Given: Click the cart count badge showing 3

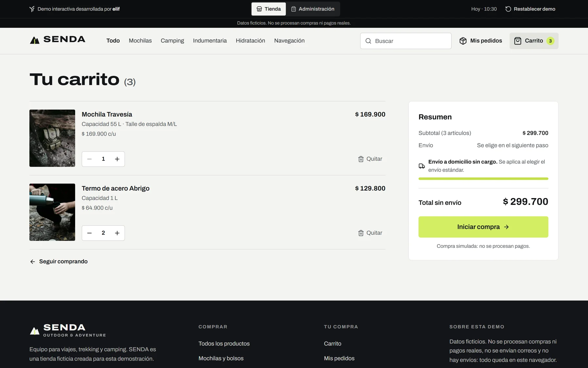Looking at the screenshot, I should point(550,41).
